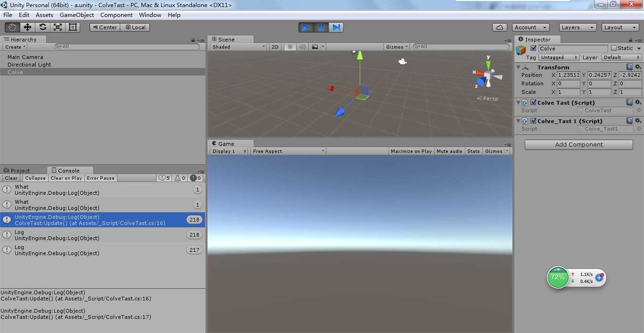Select the Scale tool
644x333 pixels.
58,27
